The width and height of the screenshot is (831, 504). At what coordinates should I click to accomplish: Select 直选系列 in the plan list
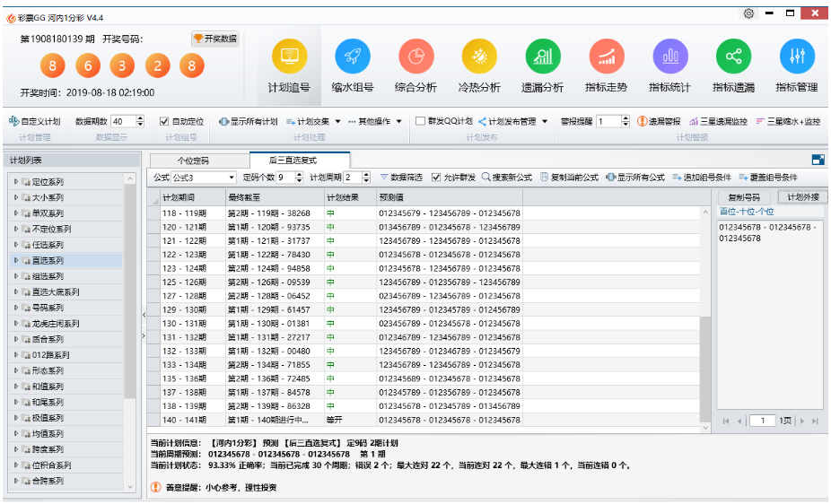coord(49,260)
